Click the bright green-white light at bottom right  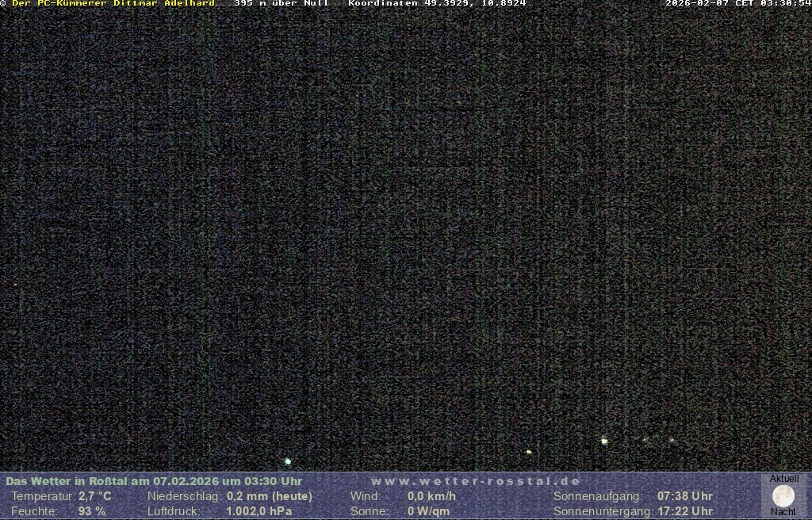coord(604,441)
